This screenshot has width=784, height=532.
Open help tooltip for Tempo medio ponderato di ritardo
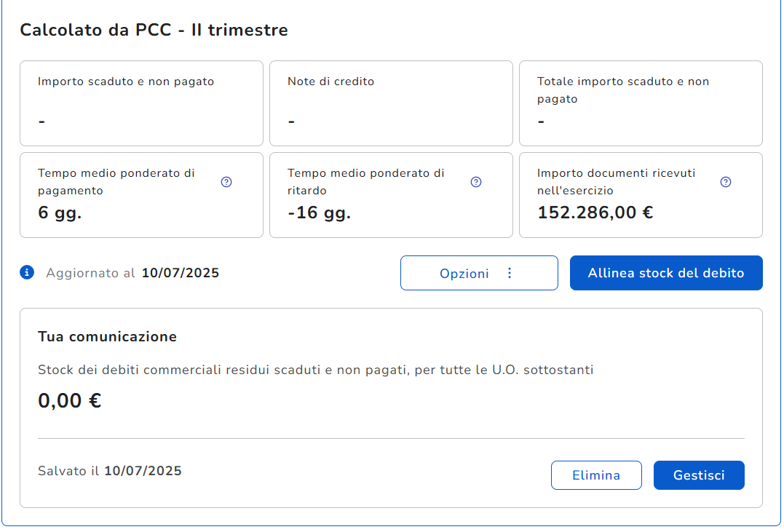tap(476, 182)
